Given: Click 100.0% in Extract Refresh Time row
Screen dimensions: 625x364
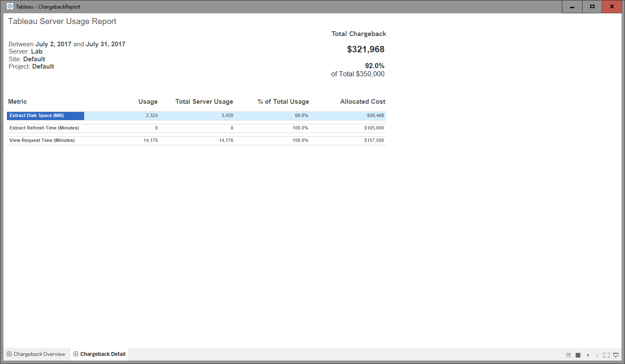Looking at the screenshot, I should pos(300,128).
